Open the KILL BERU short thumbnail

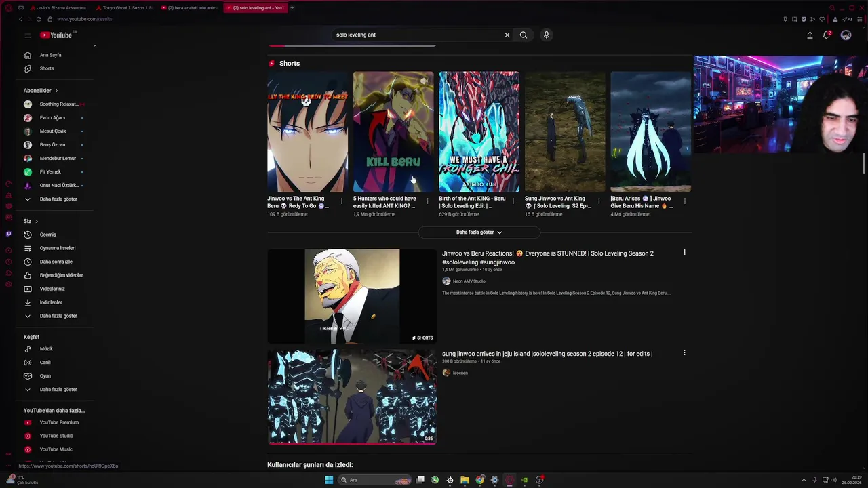coord(393,131)
